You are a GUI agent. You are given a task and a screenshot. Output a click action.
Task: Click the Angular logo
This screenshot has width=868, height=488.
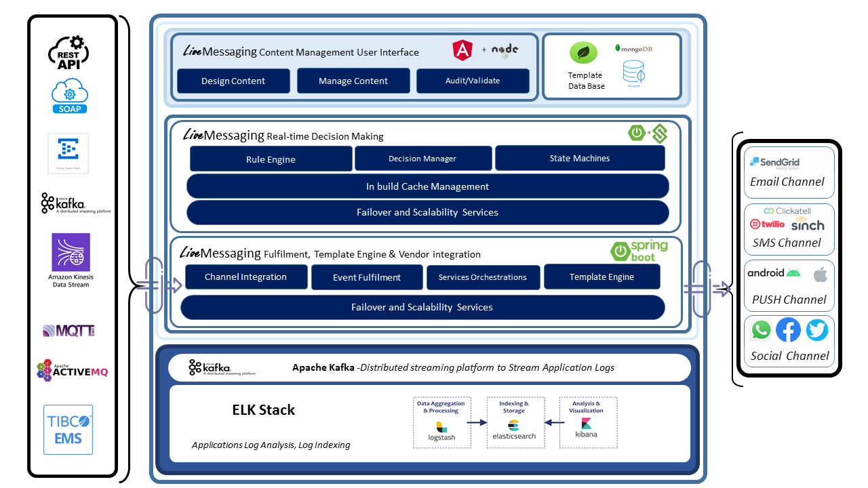pyautogui.click(x=462, y=50)
